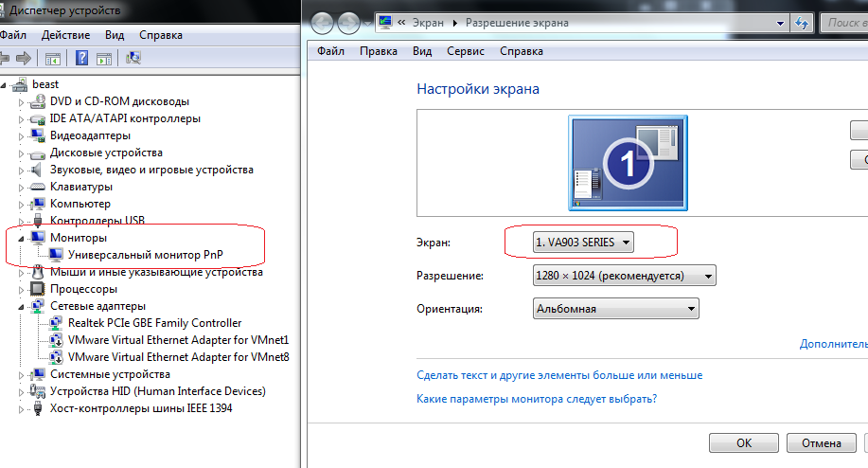Click the forward navigation button in Разрешение экрана window
The image size is (868, 468).
tap(348, 24)
